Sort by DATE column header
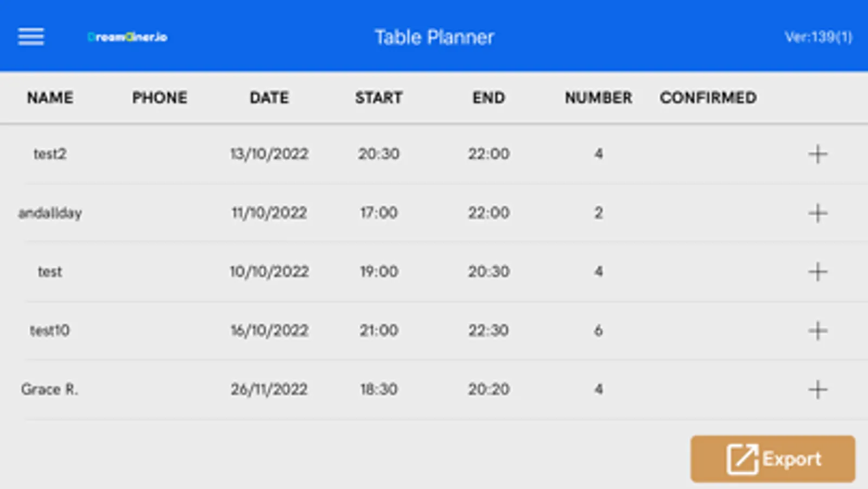 pos(269,98)
